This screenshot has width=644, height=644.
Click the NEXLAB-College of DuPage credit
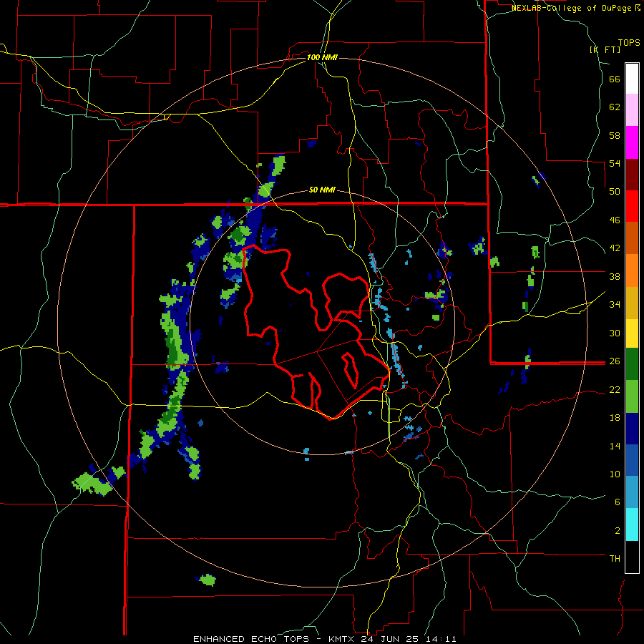point(575,8)
